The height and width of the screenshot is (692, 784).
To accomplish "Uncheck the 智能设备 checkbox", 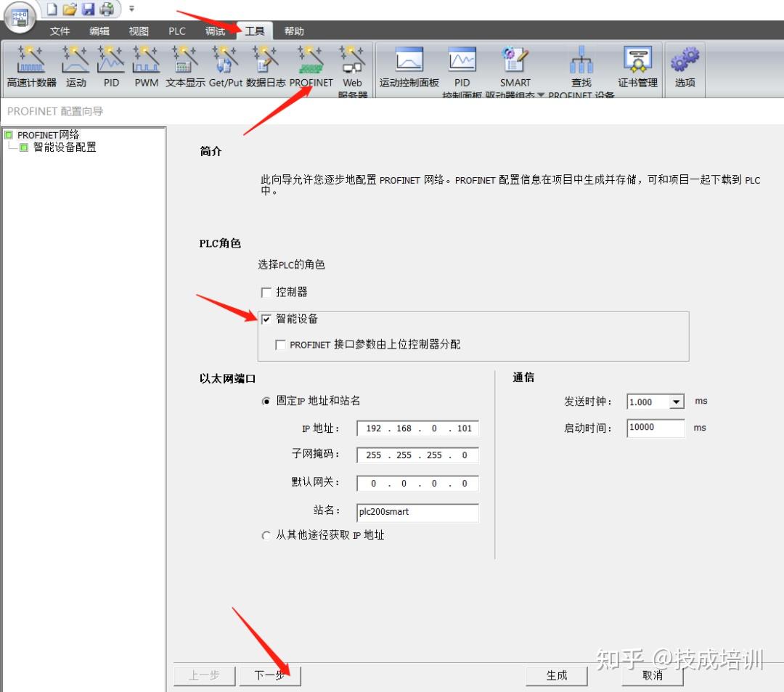I will 266,319.
